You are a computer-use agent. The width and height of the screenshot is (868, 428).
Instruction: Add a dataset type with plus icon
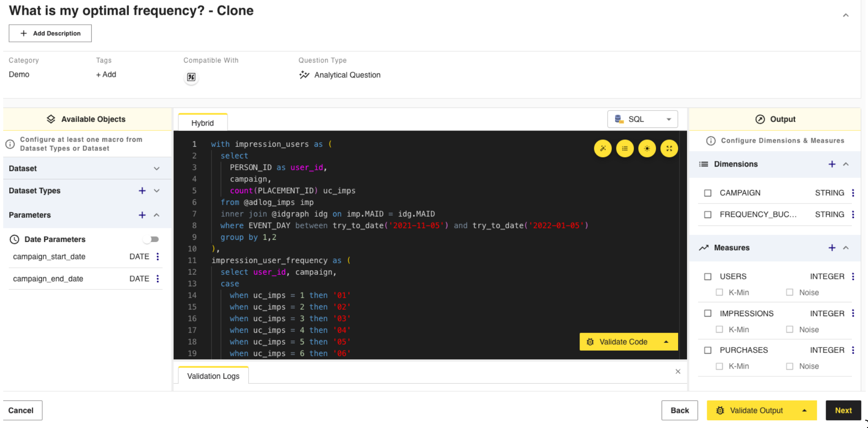(x=142, y=191)
